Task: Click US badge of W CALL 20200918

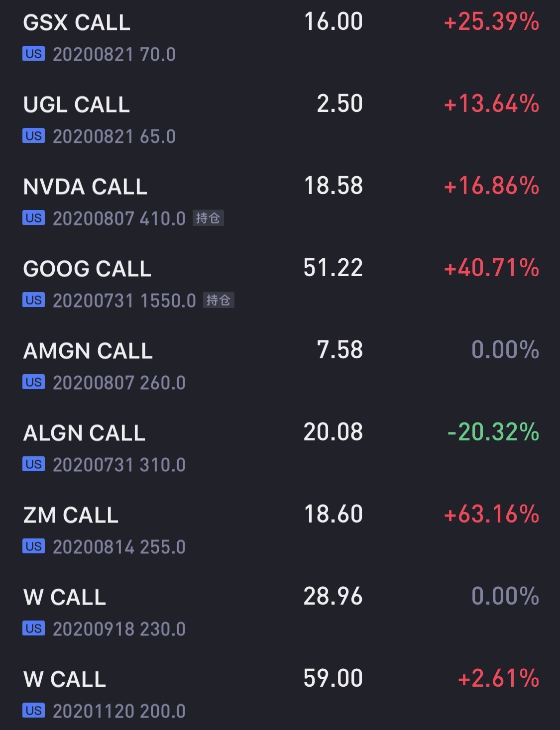Action: pos(33,628)
